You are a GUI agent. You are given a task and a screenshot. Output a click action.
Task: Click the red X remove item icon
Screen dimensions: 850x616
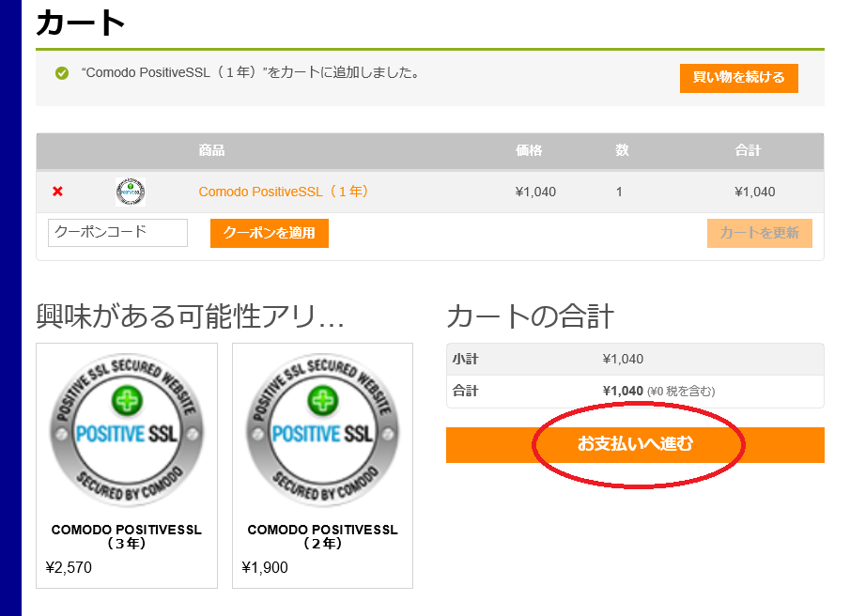click(57, 192)
